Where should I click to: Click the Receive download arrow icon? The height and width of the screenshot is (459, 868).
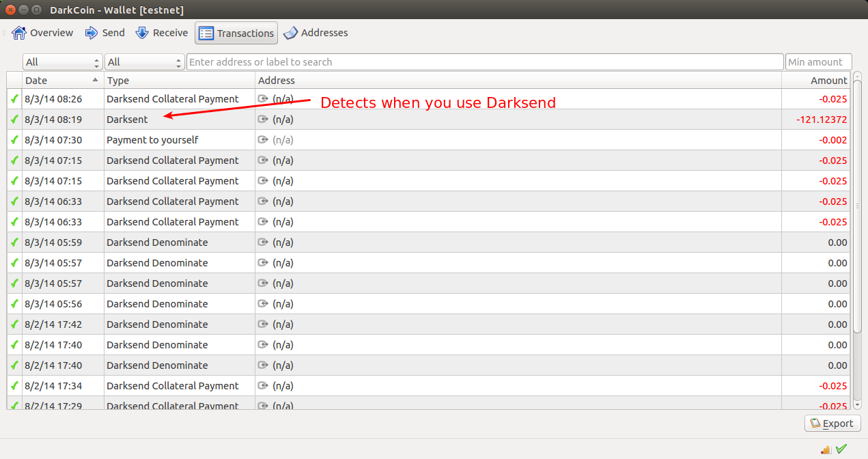click(x=142, y=33)
